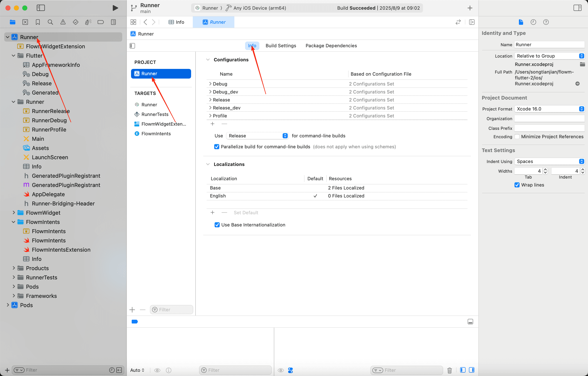Add editor on right icon
Screen dimensions: 588x376
pos(472,22)
